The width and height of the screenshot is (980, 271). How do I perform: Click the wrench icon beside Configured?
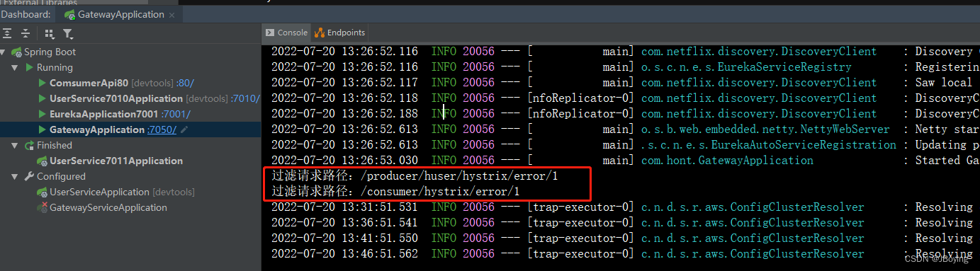pyautogui.click(x=29, y=176)
